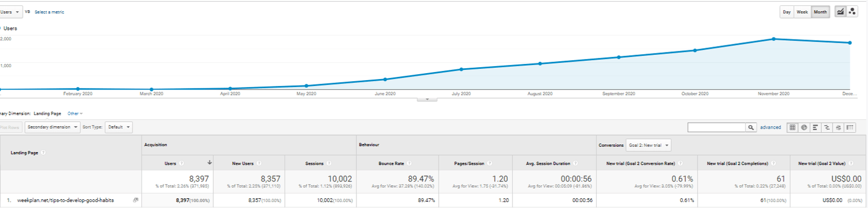Click the Acquisition group header
868x208 pixels.
point(156,145)
